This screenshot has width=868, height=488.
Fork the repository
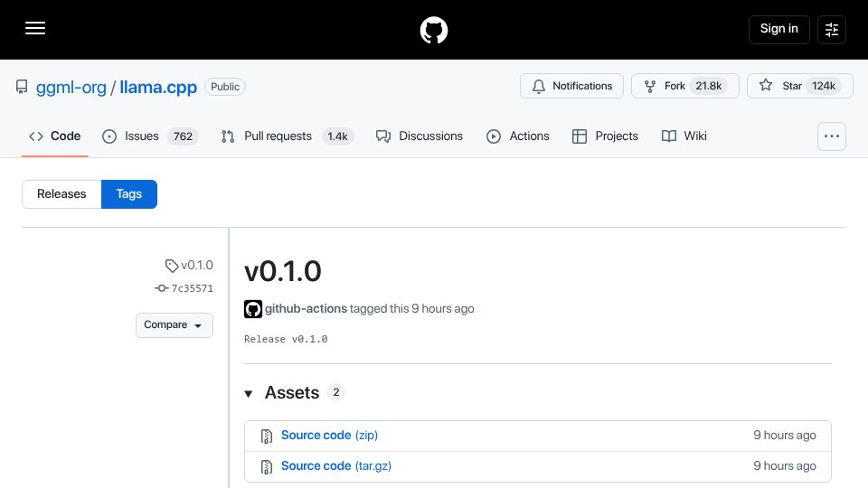685,86
